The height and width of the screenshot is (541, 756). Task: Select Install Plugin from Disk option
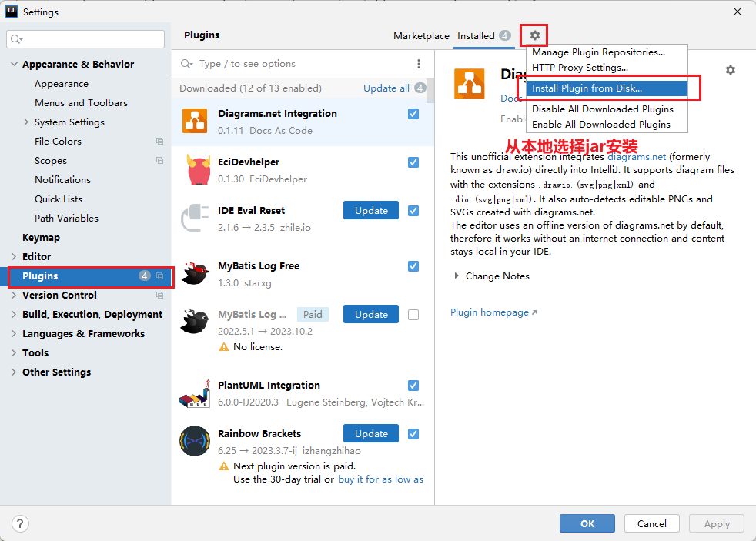point(607,88)
